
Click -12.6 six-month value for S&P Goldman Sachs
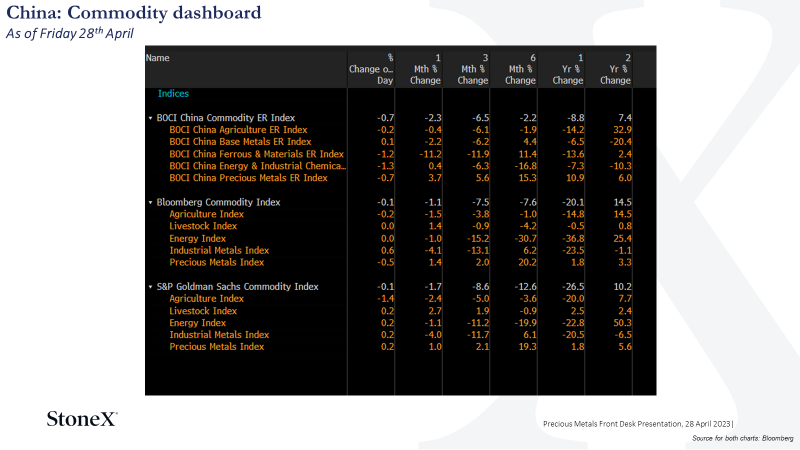click(x=525, y=287)
